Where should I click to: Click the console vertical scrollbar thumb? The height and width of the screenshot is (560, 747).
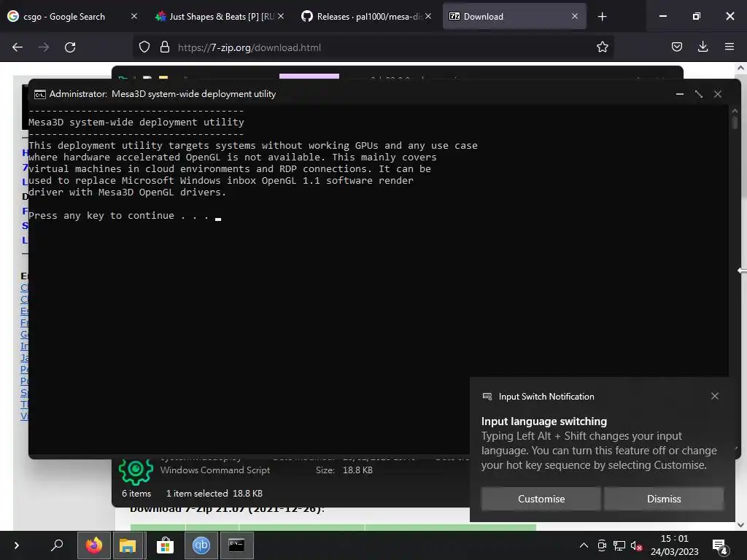(x=735, y=122)
